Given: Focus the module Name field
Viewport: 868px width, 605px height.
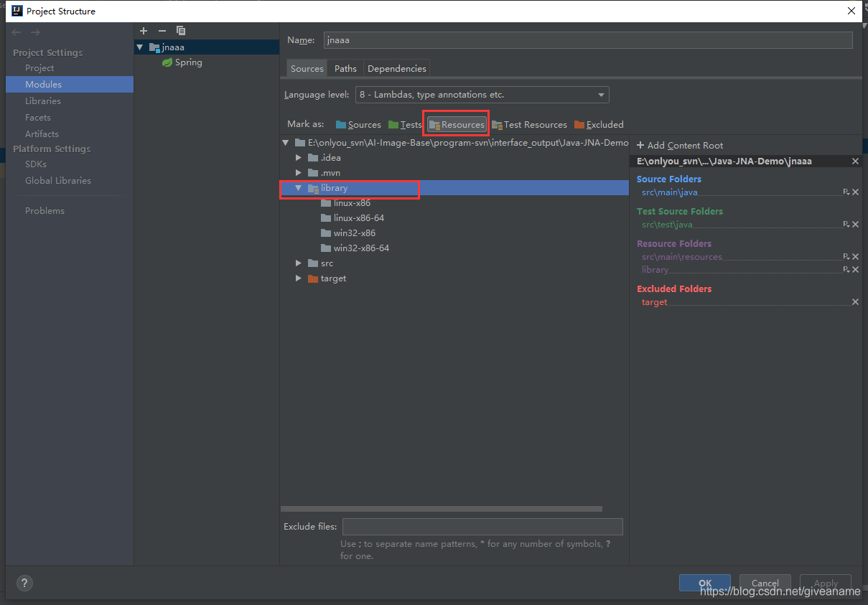Looking at the screenshot, I should [x=588, y=40].
